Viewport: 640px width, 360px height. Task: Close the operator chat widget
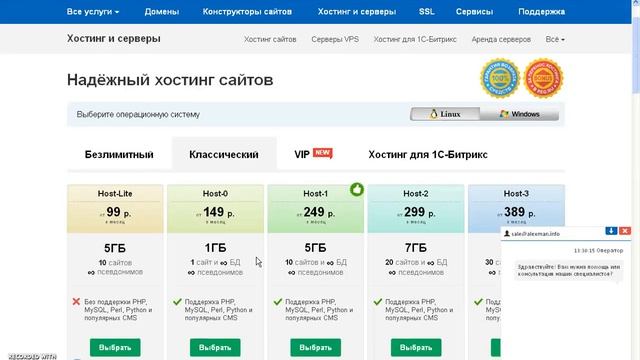click(625, 231)
